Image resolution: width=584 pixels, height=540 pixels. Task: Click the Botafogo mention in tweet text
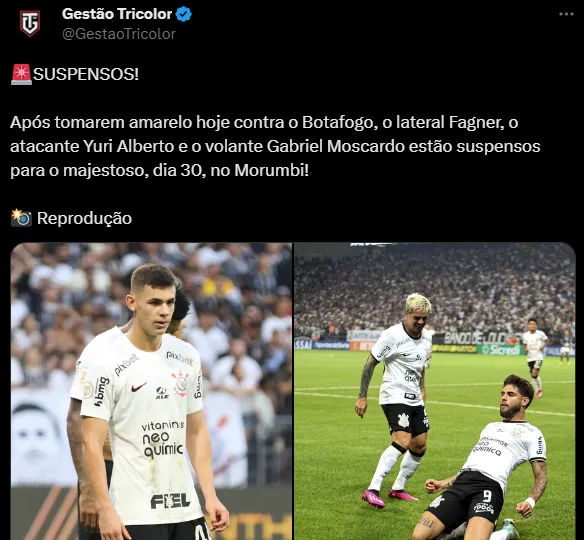[x=337, y=122]
